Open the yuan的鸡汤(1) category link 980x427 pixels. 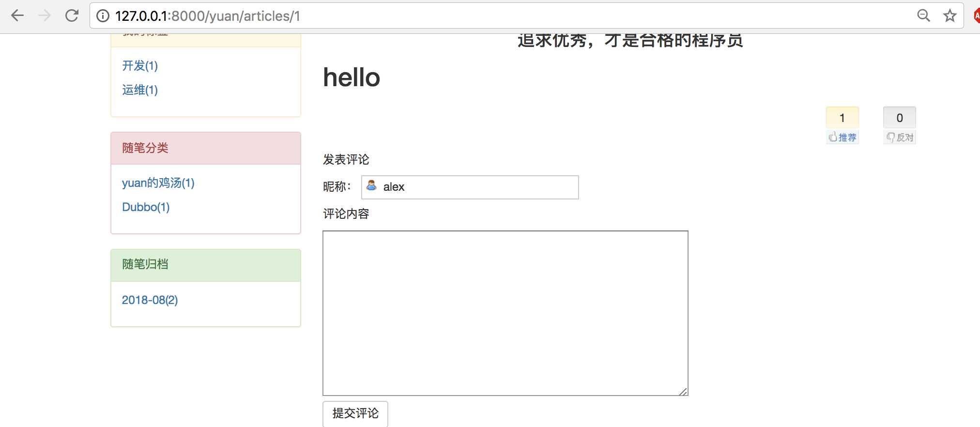click(158, 183)
